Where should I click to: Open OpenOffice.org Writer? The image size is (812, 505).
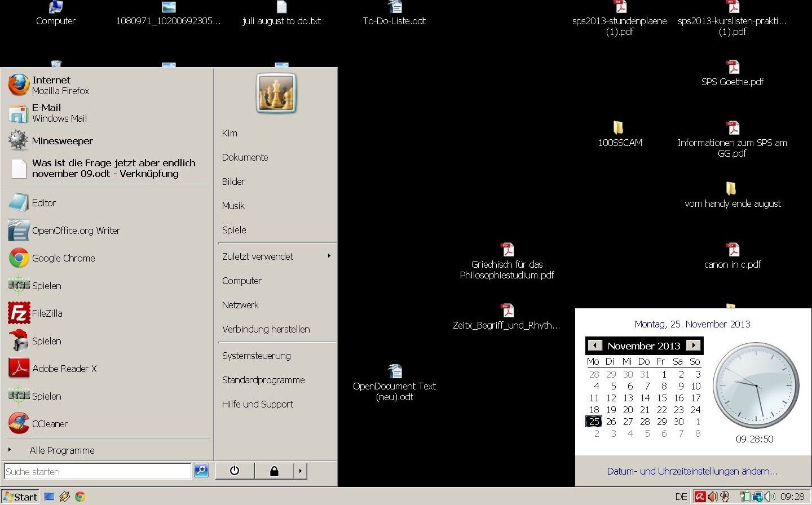pyautogui.click(x=76, y=231)
